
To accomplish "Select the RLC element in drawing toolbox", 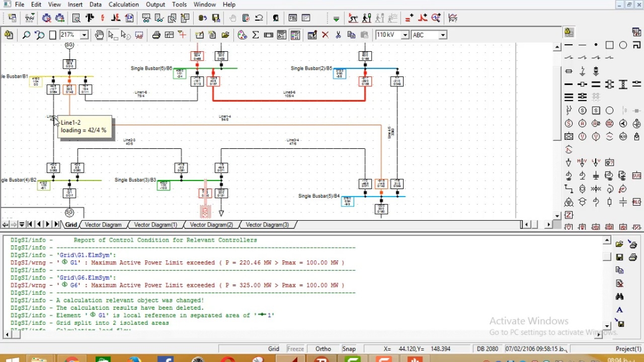I will (636, 202).
